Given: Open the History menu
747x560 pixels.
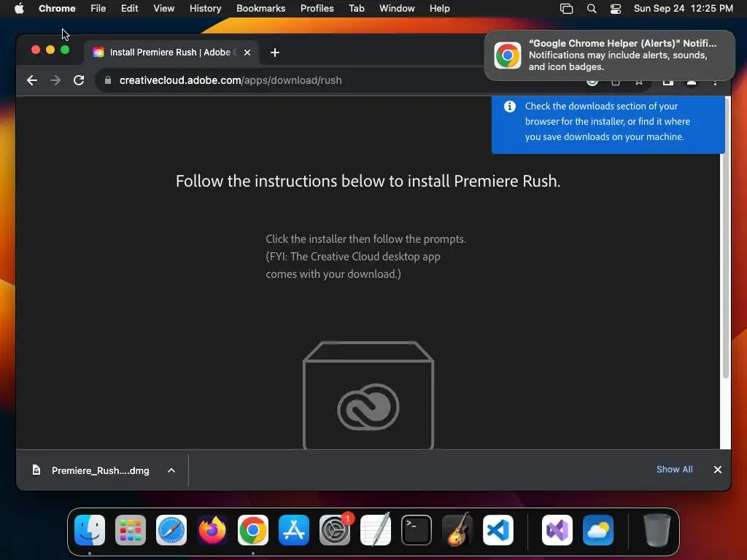Looking at the screenshot, I should tap(205, 8).
